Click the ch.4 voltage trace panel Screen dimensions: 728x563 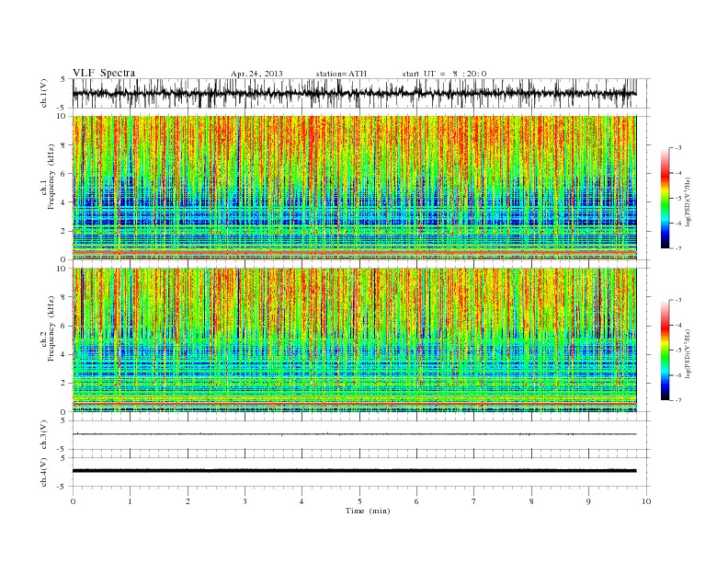pyautogui.click(x=361, y=472)
